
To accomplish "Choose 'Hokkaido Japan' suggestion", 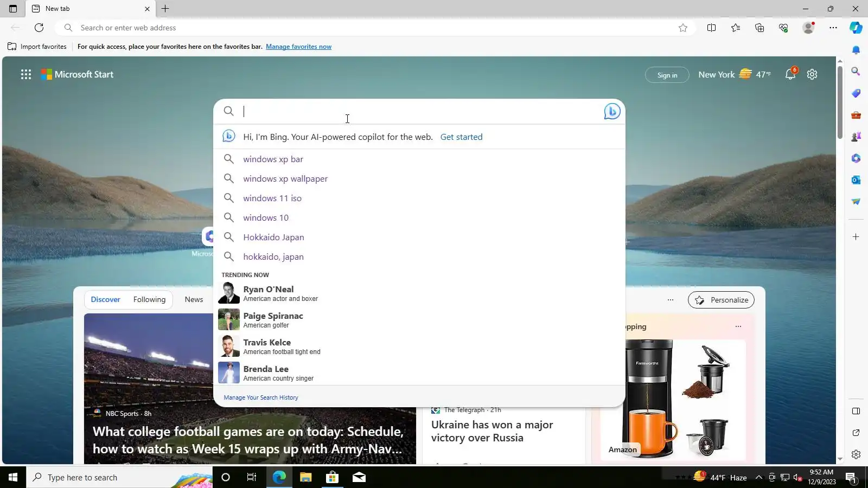I will [419, 237].
